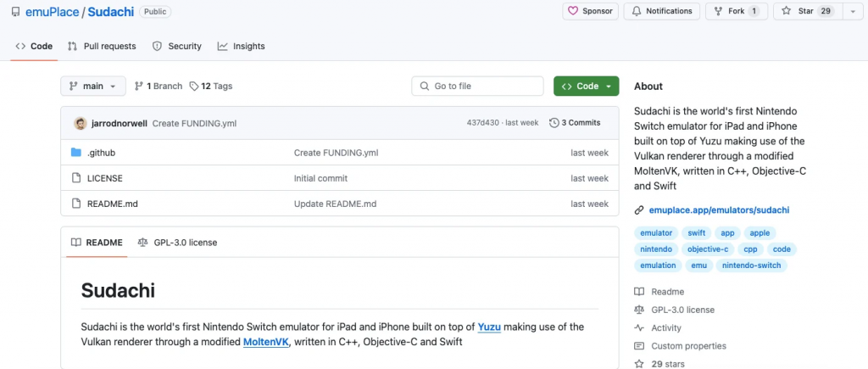Screen dimensions: 868x369
Task: Open the jarrodnorwell author link
Action: pyautogui.click(x=120, y=123)
